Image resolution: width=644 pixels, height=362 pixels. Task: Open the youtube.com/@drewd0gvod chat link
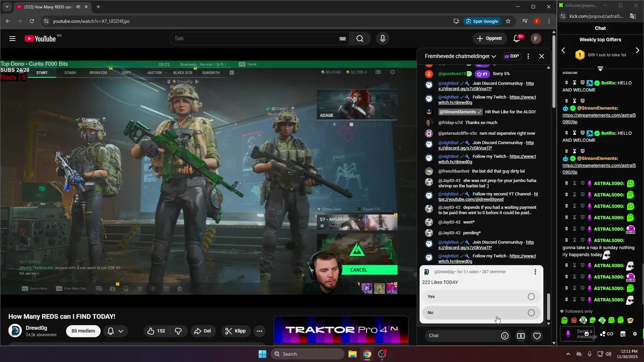pyautogui.click(x=488, y=197)
